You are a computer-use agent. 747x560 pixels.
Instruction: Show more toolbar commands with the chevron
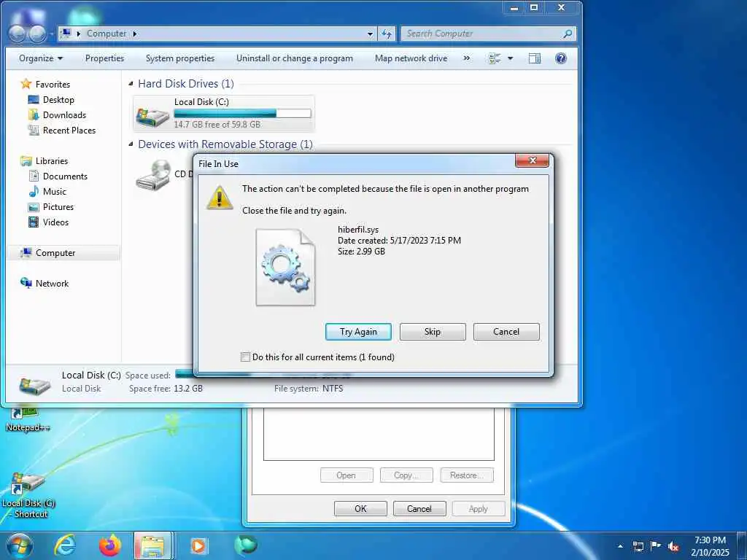click(467, 58)
